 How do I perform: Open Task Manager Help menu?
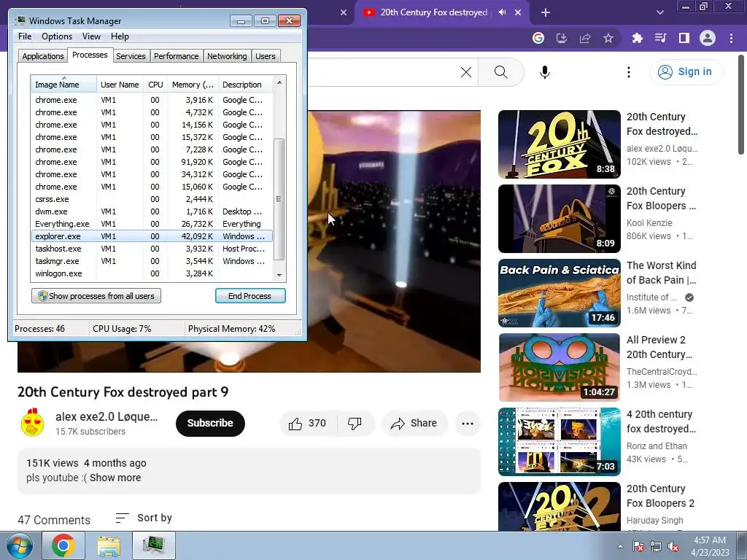[x=120, y=36]
